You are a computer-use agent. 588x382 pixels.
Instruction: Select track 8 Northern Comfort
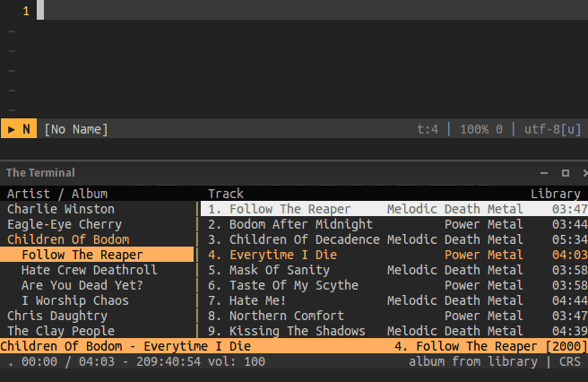pyautogui.click(x=394, y=316)
